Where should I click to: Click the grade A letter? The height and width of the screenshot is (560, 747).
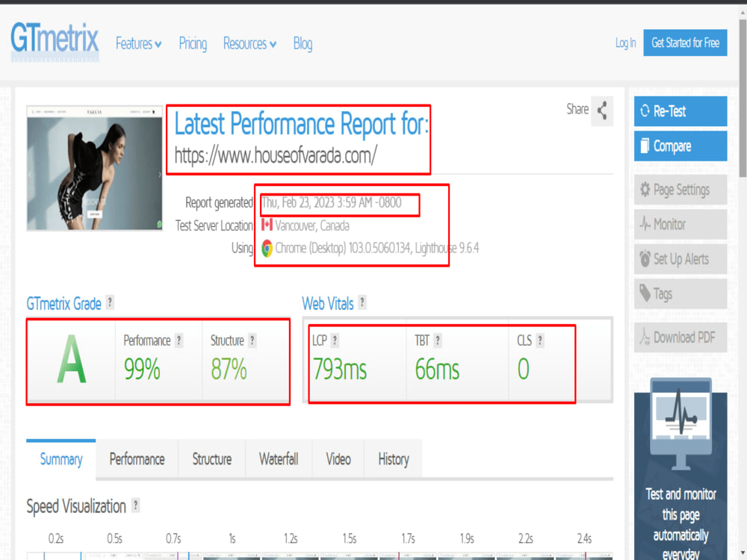72,359
